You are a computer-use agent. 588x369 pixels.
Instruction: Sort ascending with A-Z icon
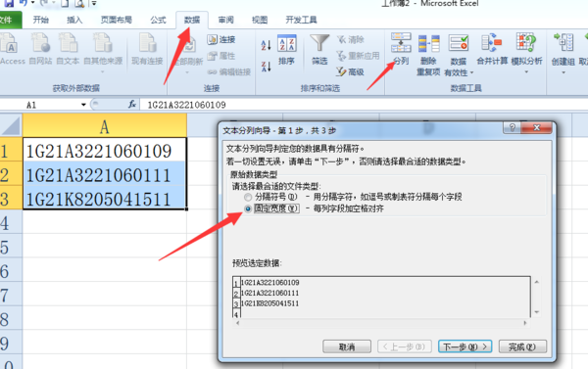pos(266,45)
